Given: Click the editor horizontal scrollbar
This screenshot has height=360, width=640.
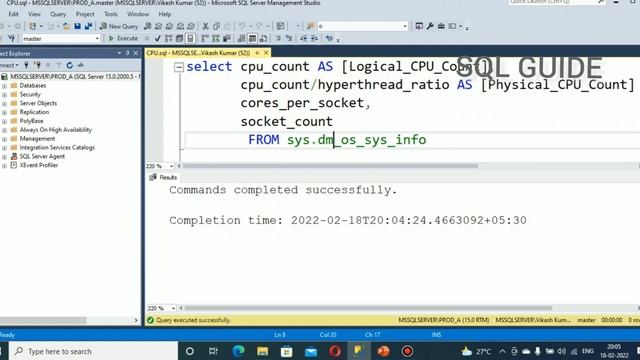Looking at the screenshot, I should coord(330,166).
